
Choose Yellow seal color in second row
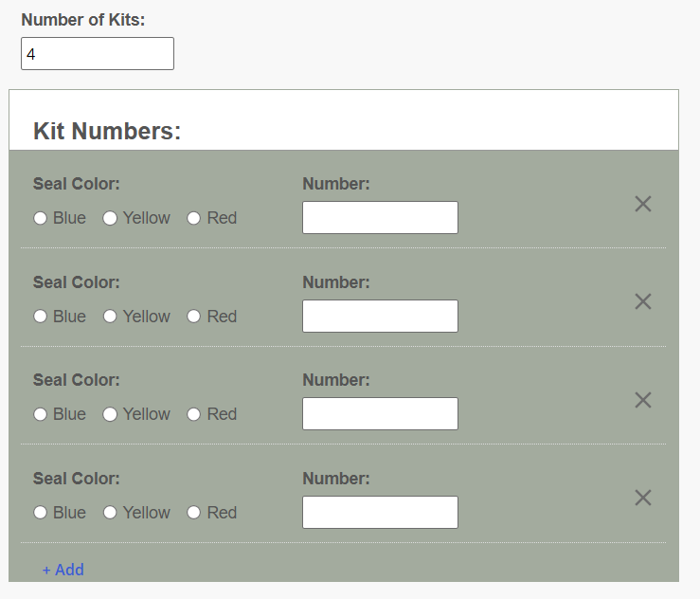[x=110, y=317]
